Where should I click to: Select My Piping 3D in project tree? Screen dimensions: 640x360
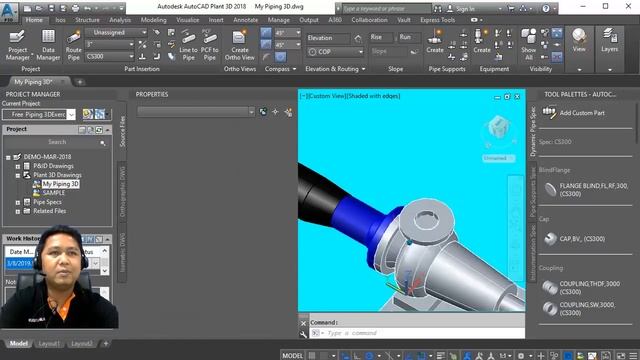click(61, 184)
